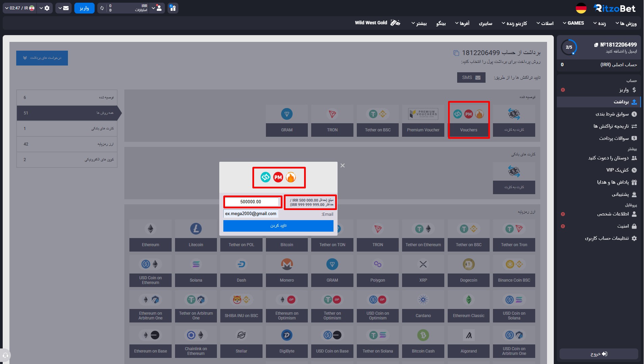Confirm withdrawal with 'تایید کردن' button

click(278, 226)
